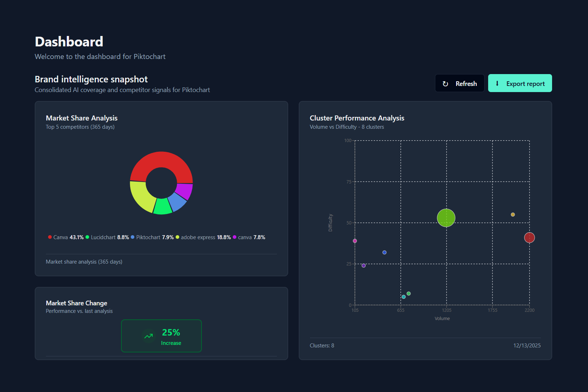
Task: Click the large green cluster bubble
Action: (446, 218)
